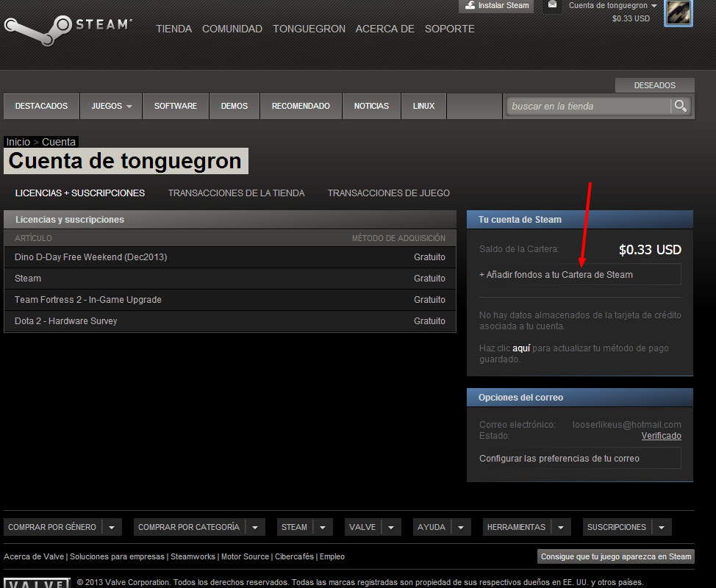Click the Dino D-Day Free Weekend row
Image resolution: width=716 pixels, height=588 pixels.
(229, 257)
